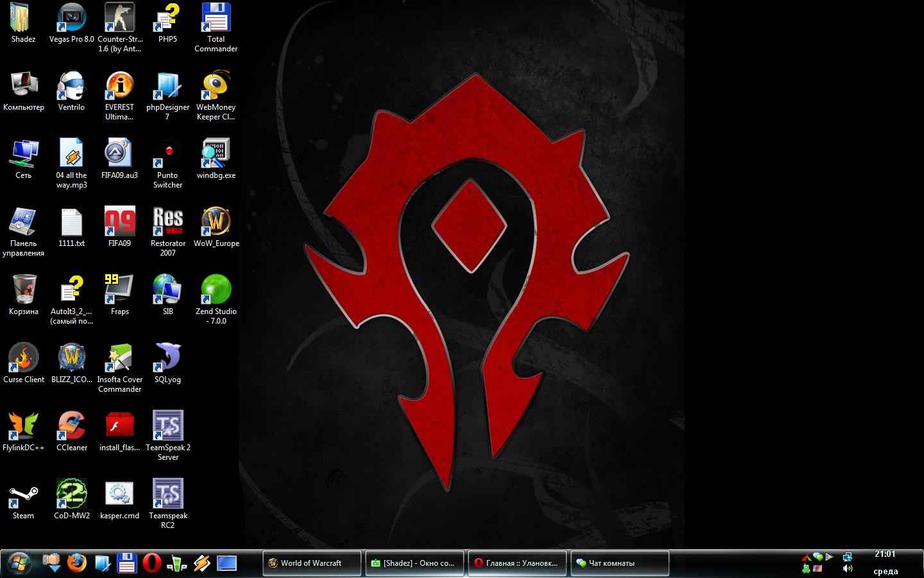
Task: Open Total Commander desktop icon
Action: click(x=216, y=18)
